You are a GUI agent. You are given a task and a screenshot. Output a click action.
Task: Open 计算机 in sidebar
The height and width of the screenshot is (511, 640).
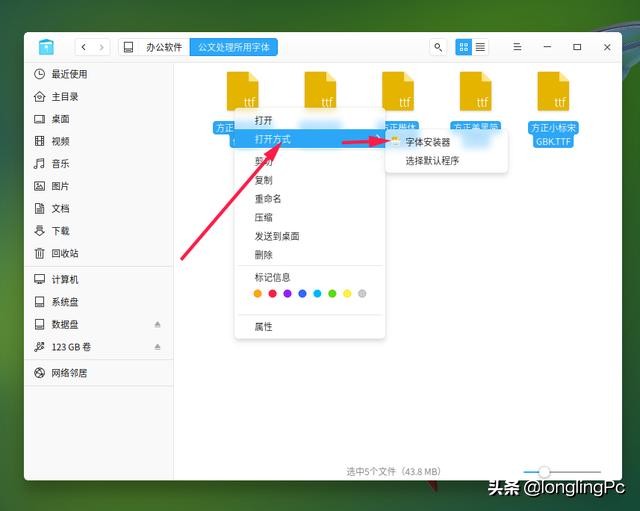[99, 280]
